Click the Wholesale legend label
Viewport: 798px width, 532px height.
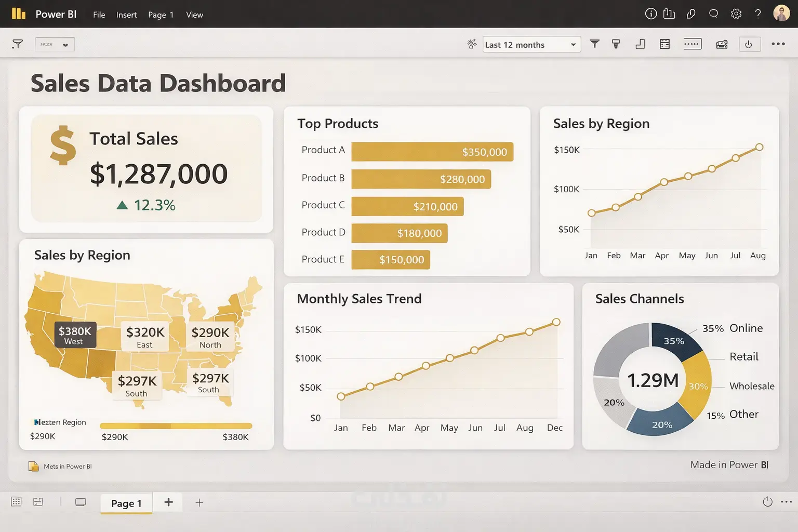[x=752, y=386]
